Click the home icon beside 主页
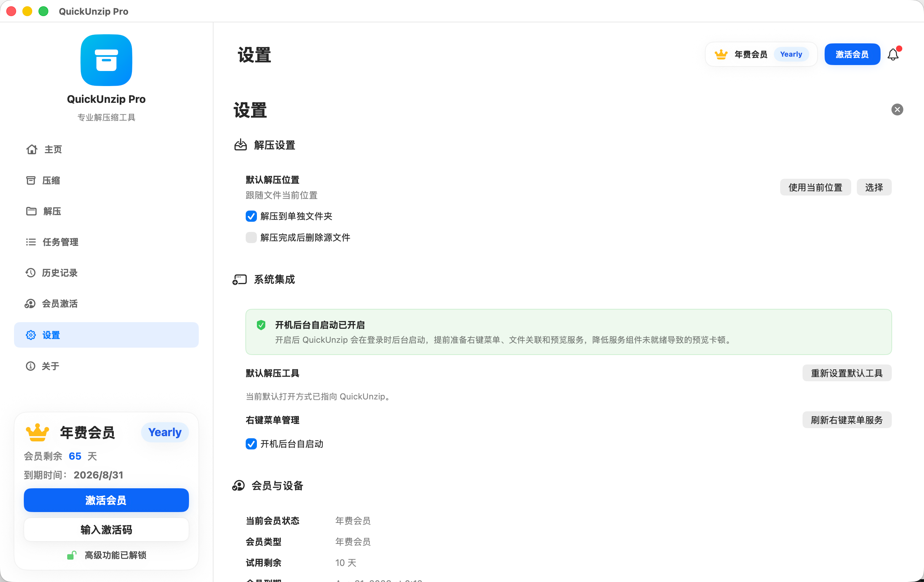The width and height of the screenshot is (924, 582). pyautogui.click(x=32, y=149)
